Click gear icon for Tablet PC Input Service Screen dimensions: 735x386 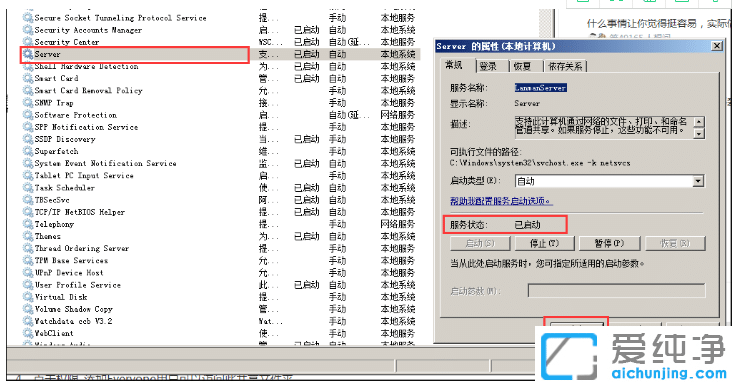tap(28, 176)
